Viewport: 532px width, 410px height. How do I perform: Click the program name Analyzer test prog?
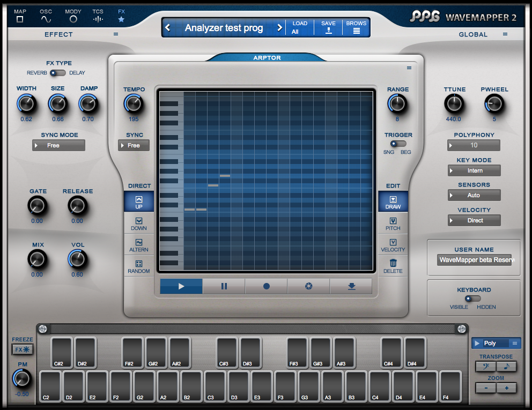point(224,27)
